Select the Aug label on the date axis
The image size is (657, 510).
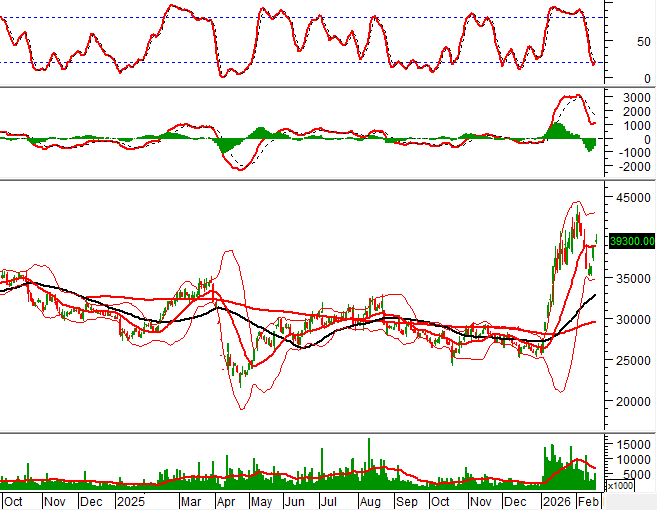pyautogui.click(x=369, y=500)
